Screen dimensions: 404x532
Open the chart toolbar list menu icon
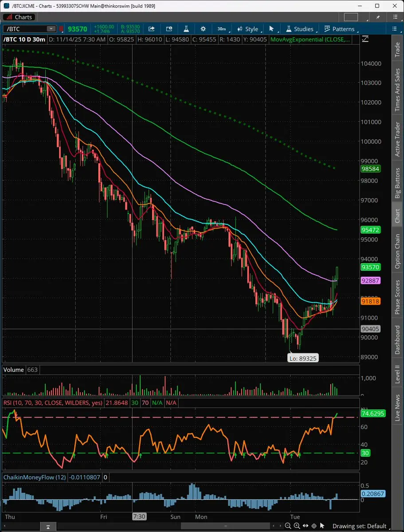[x=395, y=29]
